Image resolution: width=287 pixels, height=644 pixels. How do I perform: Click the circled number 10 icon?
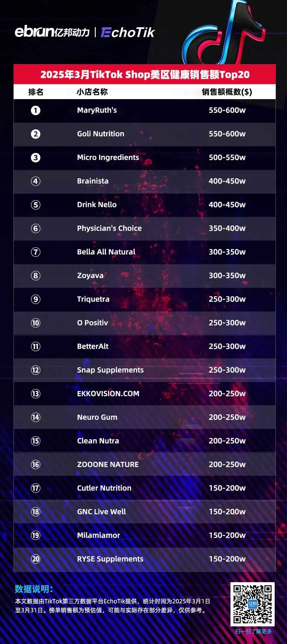pyautogui.click(x=36, y=323)
